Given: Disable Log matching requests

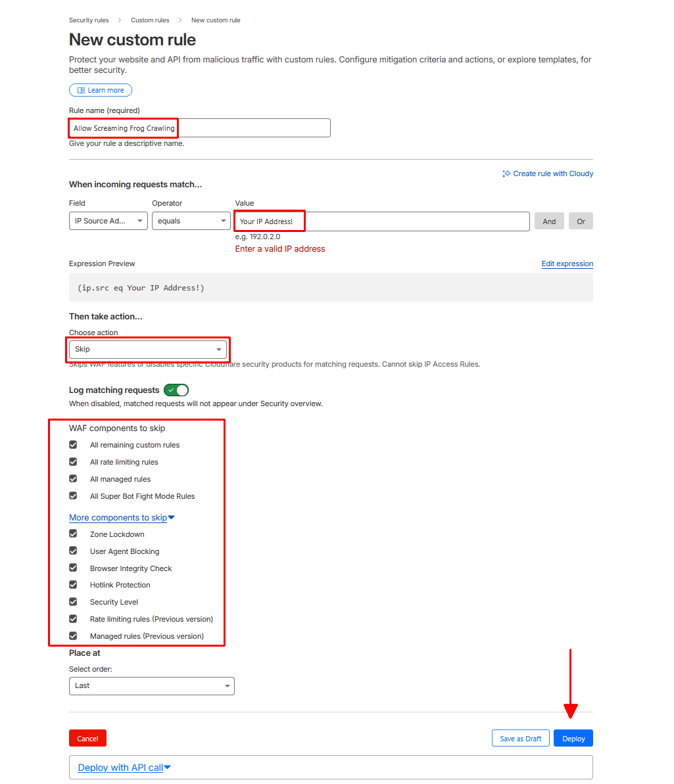Looking at the screenshot, I should [x=176, y=390].
